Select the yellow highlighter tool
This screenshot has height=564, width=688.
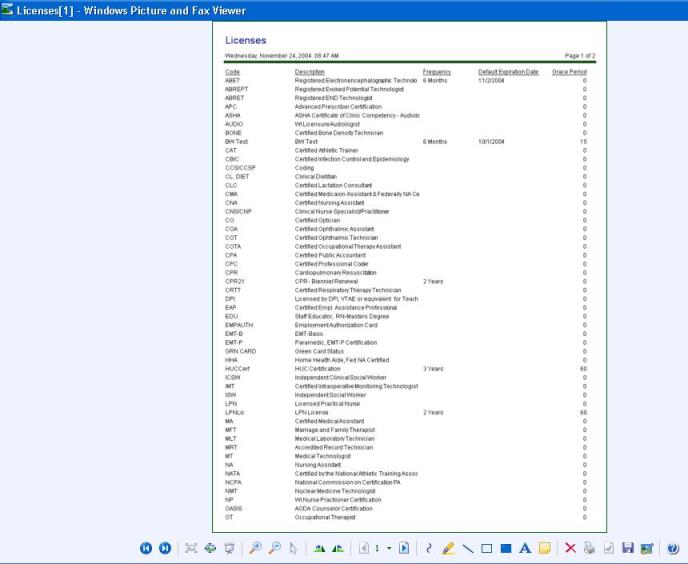pos(448,548)
